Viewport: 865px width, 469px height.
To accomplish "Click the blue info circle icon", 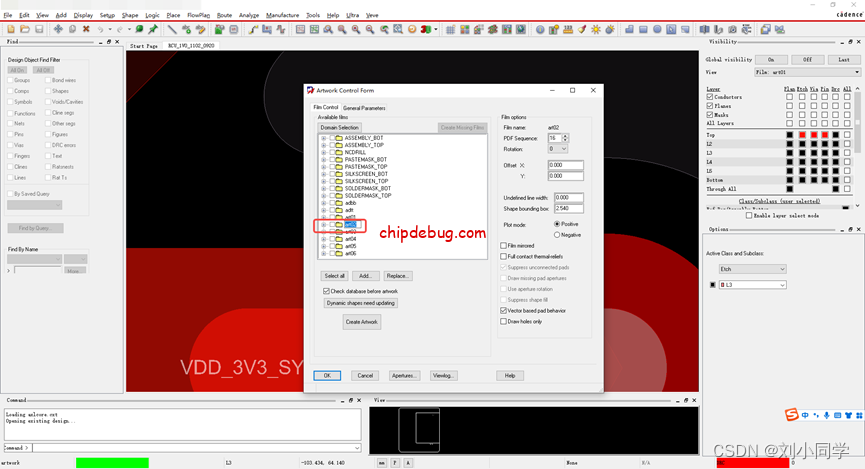I will [x=540, y=29].
